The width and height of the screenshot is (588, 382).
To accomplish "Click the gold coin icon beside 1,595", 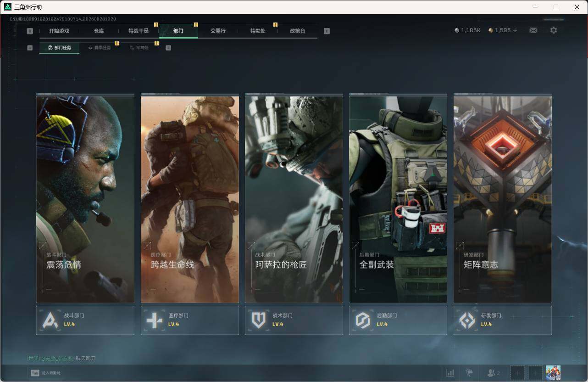I will 491,30.
